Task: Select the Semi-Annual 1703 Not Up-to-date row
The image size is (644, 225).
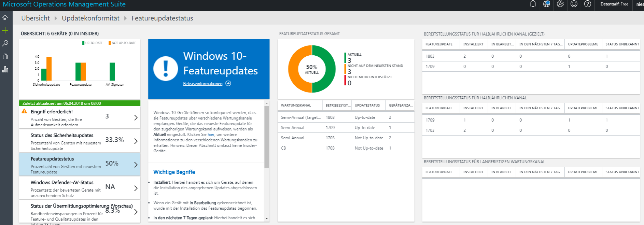Action: [346, 138]
